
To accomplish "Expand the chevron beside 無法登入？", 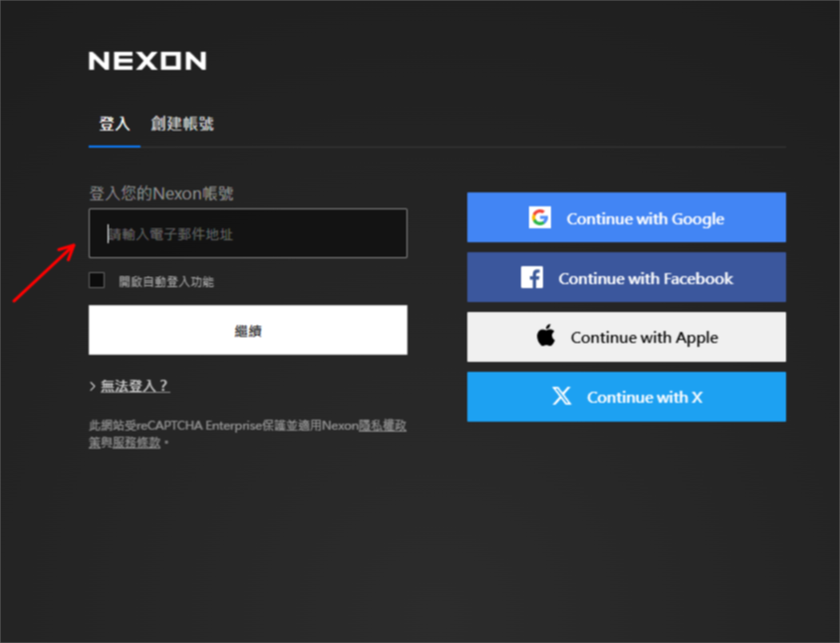I will [92, 386].
